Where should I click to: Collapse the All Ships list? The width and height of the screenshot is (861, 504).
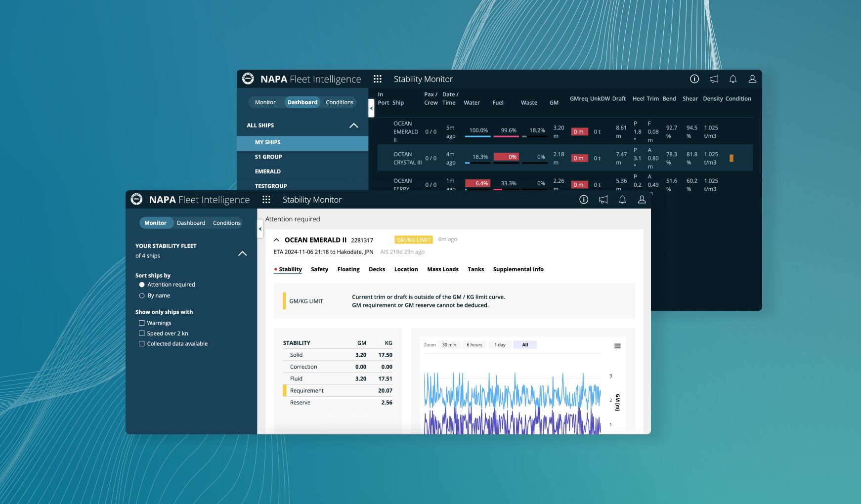click(353, 126)
